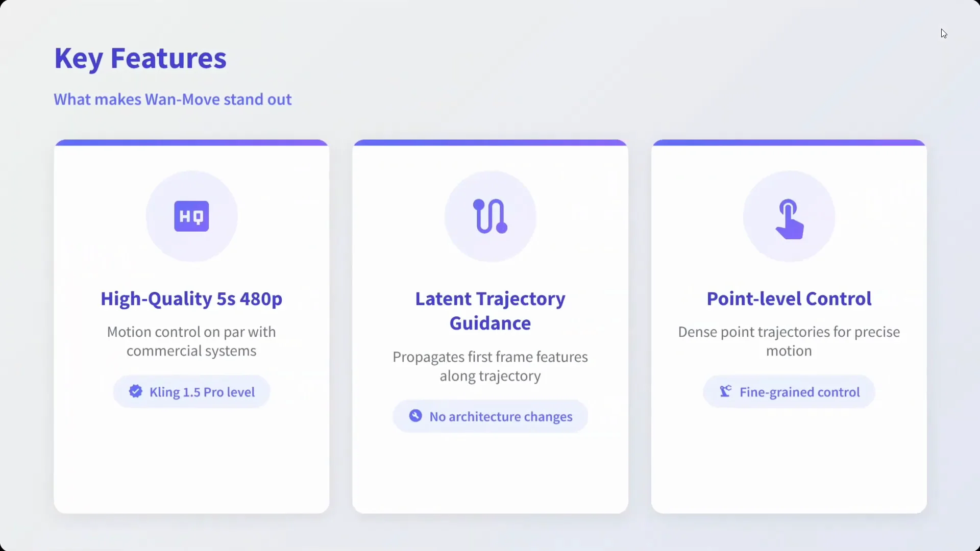Click the verified check badge icon
Screen dimensions: 980x551
pos(136,391)
